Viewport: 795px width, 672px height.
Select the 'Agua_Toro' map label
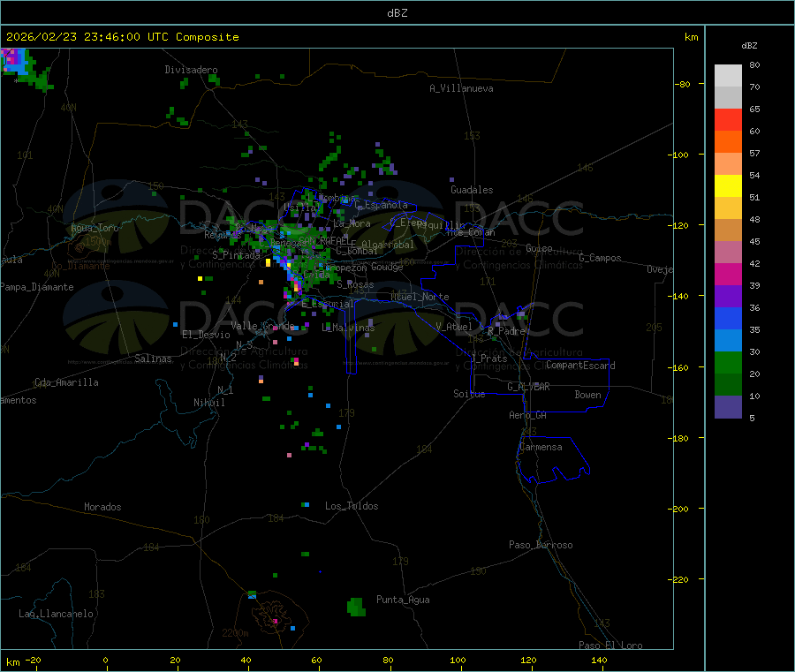click(x=95, y=228)
